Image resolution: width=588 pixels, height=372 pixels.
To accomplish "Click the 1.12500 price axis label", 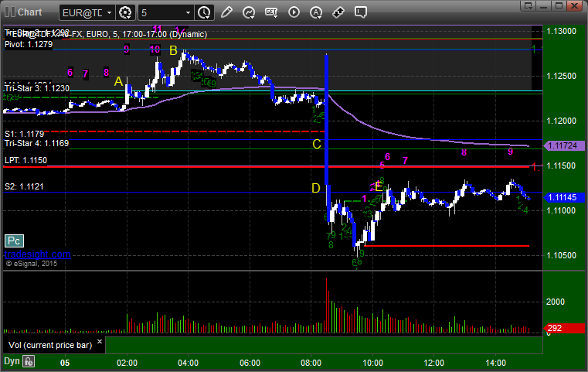I will coord(561,77).
